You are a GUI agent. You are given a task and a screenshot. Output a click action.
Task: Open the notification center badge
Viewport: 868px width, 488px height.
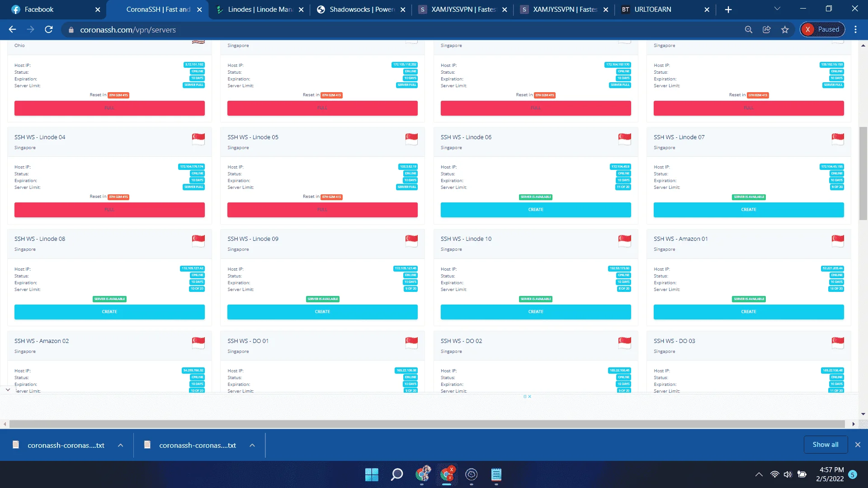tap(853, 474)
